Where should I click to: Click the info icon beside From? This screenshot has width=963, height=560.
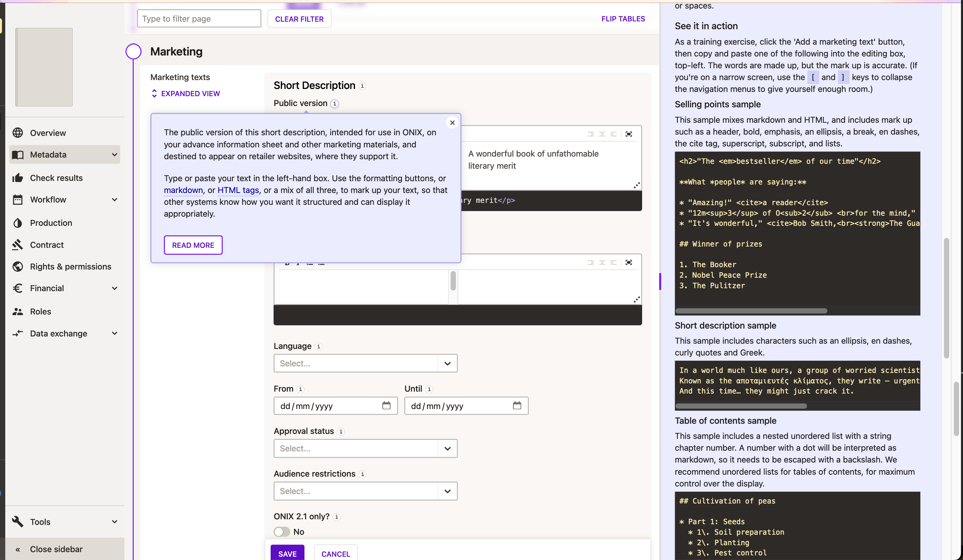[301, 389]
